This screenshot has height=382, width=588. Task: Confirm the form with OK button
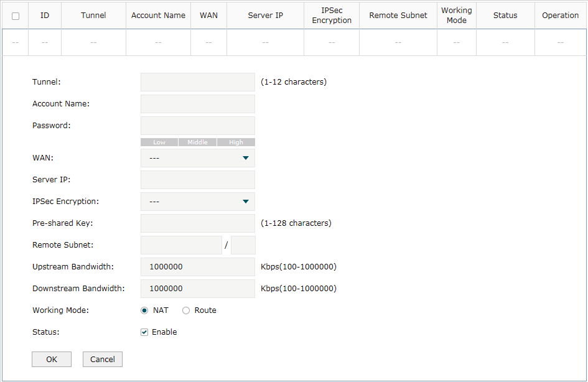52,359
